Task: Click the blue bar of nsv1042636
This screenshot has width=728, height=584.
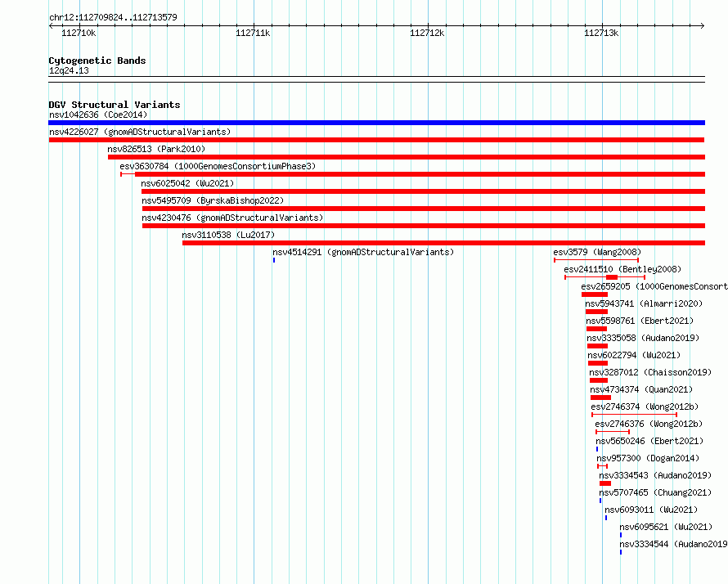Action: point(376,123)
